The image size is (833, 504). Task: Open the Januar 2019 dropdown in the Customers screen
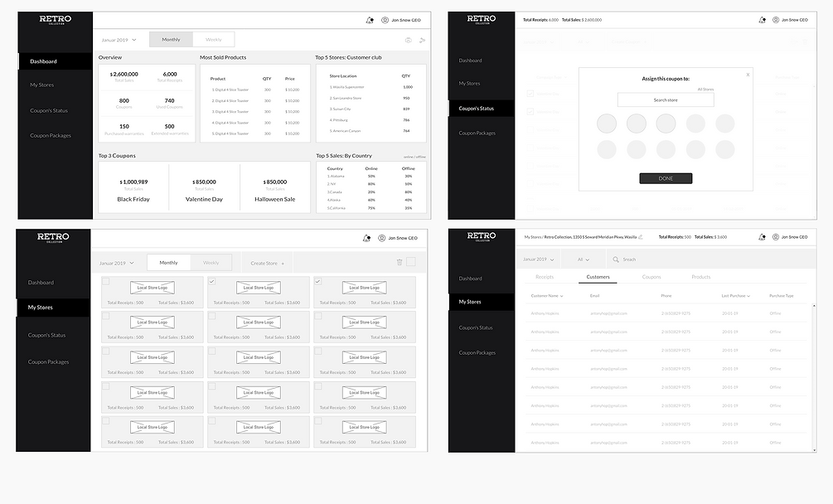[x=538, y=259]
